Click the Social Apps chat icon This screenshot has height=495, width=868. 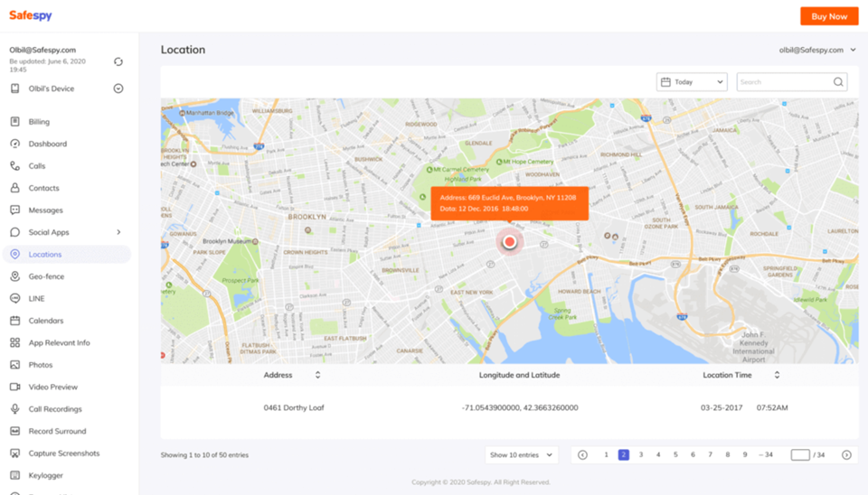point(15,232)
